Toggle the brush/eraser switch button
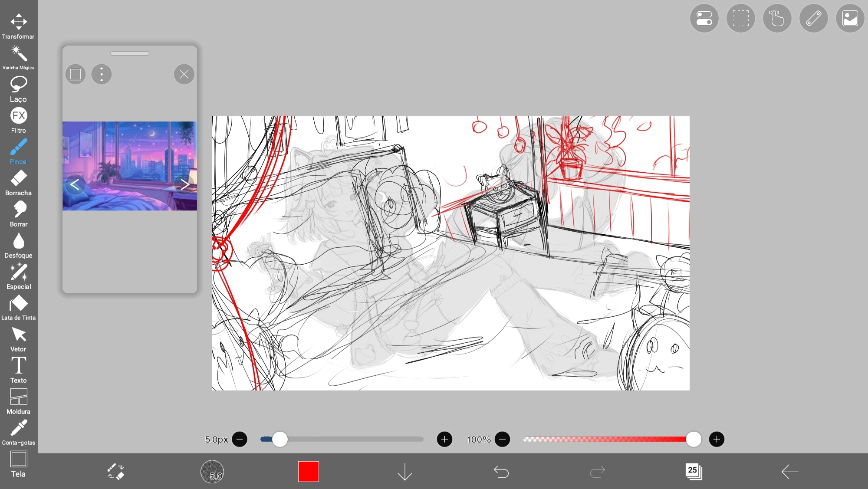The height and width of the screenshot is (489, 868). click(x=116, y=471)
